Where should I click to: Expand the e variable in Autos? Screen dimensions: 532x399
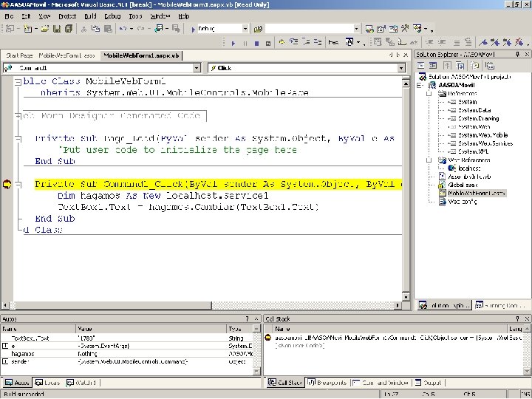click(x=5, y=346)
